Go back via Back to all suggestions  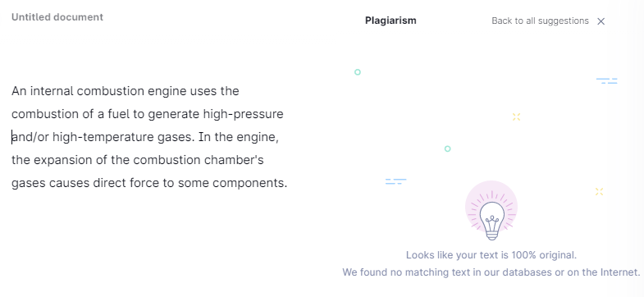(540, 21)
